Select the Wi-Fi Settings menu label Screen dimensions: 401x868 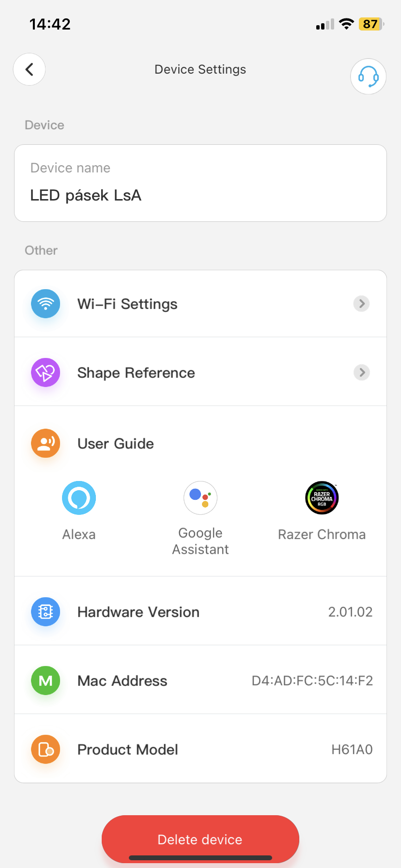click(127, 304)
